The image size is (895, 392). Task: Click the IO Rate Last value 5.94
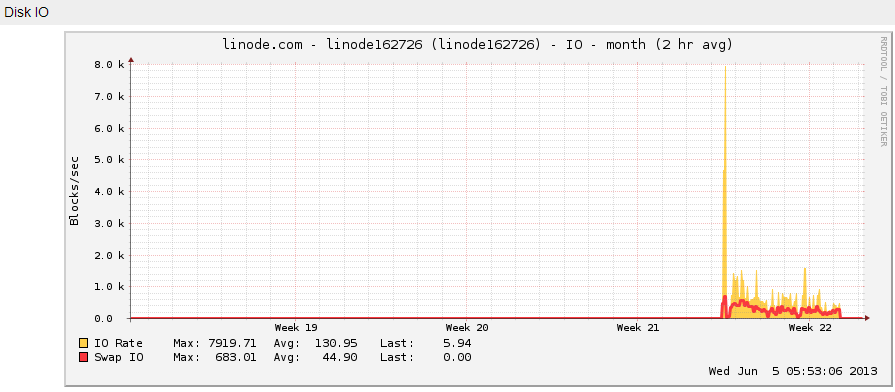point(457,343)
